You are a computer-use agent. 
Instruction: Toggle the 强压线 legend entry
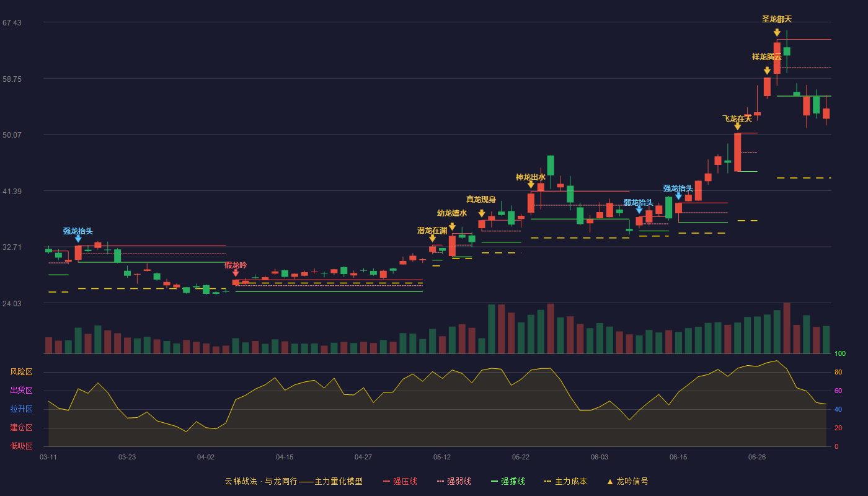[400, 481]
